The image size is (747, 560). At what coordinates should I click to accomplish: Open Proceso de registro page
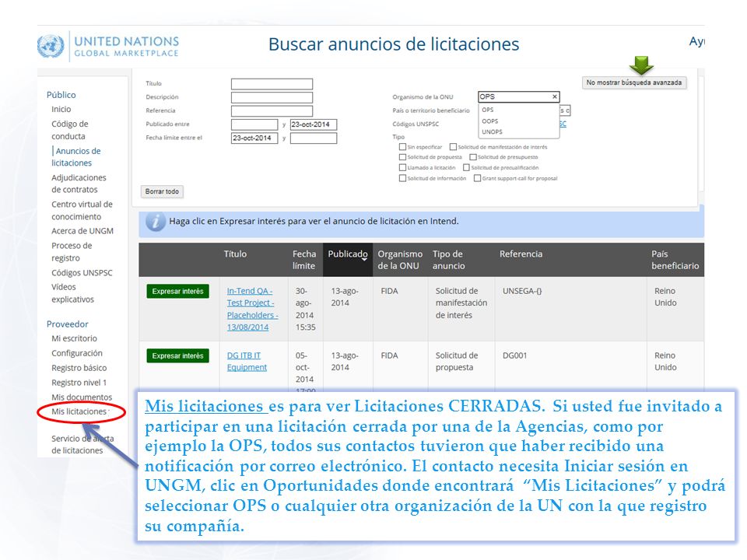[72, 252]
